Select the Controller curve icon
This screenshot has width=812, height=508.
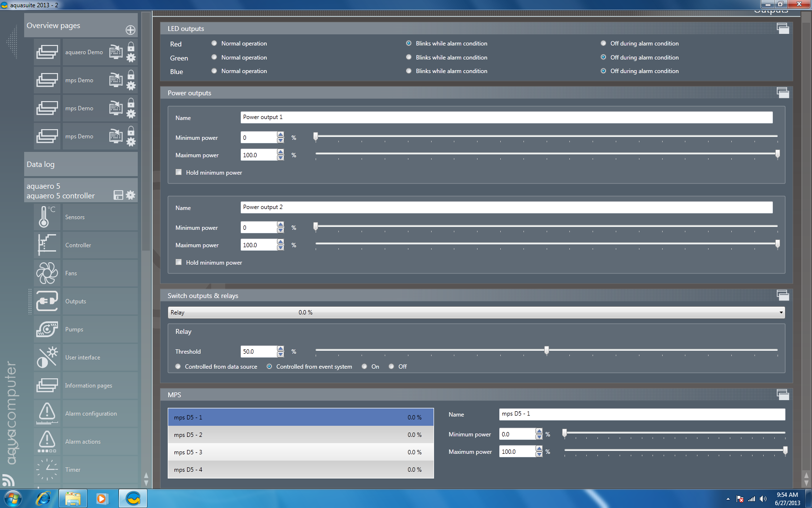tap(46, 245)
